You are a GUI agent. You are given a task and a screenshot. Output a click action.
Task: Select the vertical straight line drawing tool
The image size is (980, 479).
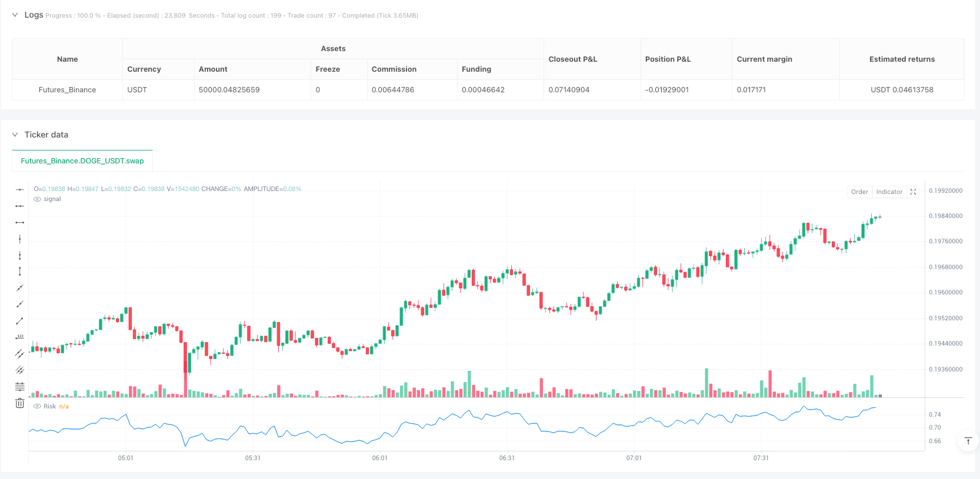[x=19, y=239]
